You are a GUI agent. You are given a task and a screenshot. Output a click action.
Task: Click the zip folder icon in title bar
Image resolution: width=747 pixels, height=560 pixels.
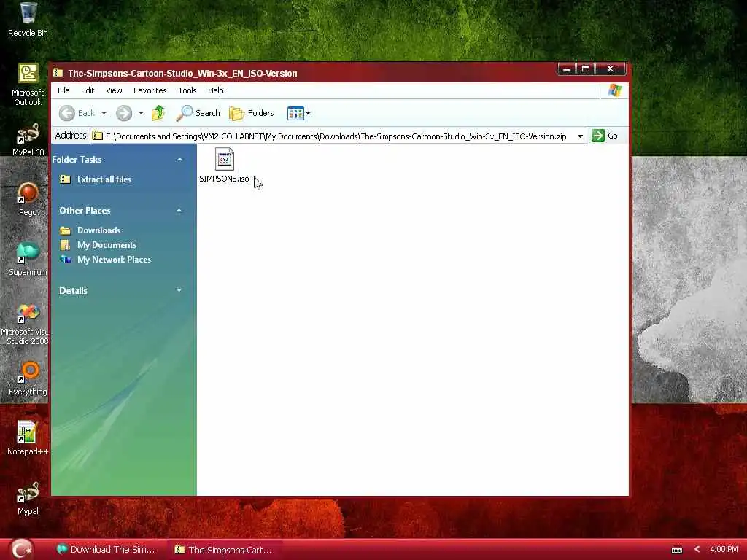(x=58, y=73)
